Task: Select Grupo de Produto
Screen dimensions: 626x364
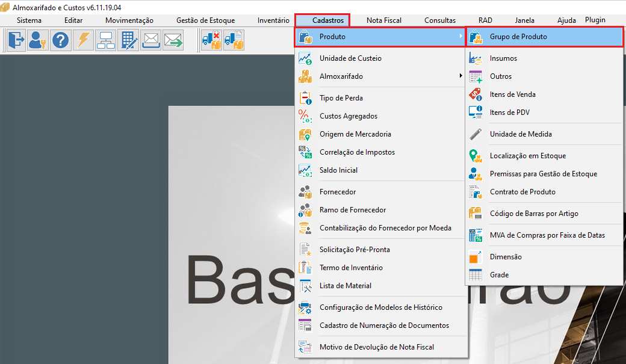Action: pyautogui.click(x=544, y=37)
